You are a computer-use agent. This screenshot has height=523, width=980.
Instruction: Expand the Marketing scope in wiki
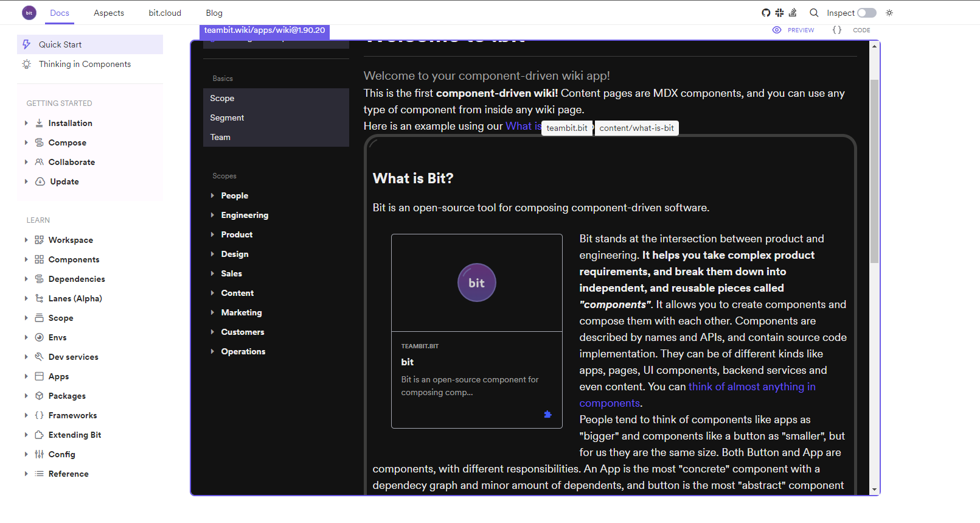point(212,312)
